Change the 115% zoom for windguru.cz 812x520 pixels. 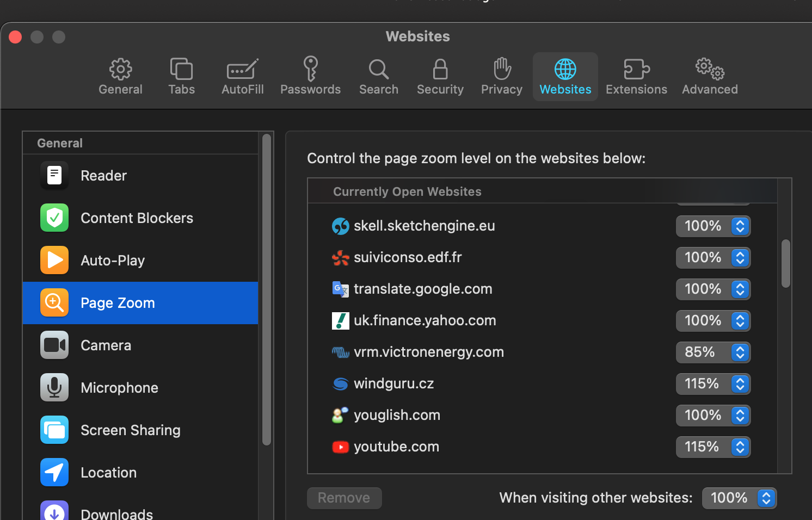click(x=713, y=384)
